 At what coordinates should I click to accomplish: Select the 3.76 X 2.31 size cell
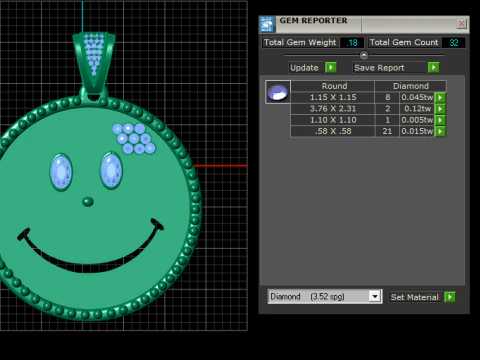pyautogui.click(x=333, y=109)
